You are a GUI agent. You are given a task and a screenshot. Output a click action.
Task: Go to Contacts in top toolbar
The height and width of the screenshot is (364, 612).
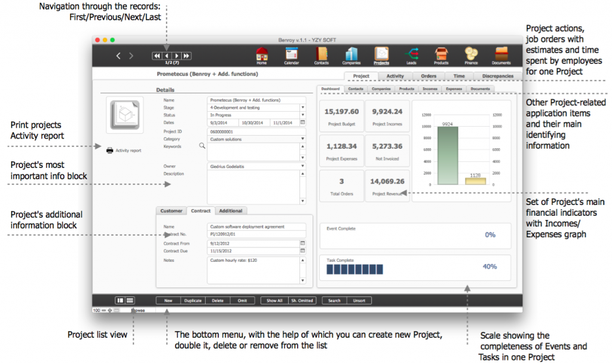(322, 54)
